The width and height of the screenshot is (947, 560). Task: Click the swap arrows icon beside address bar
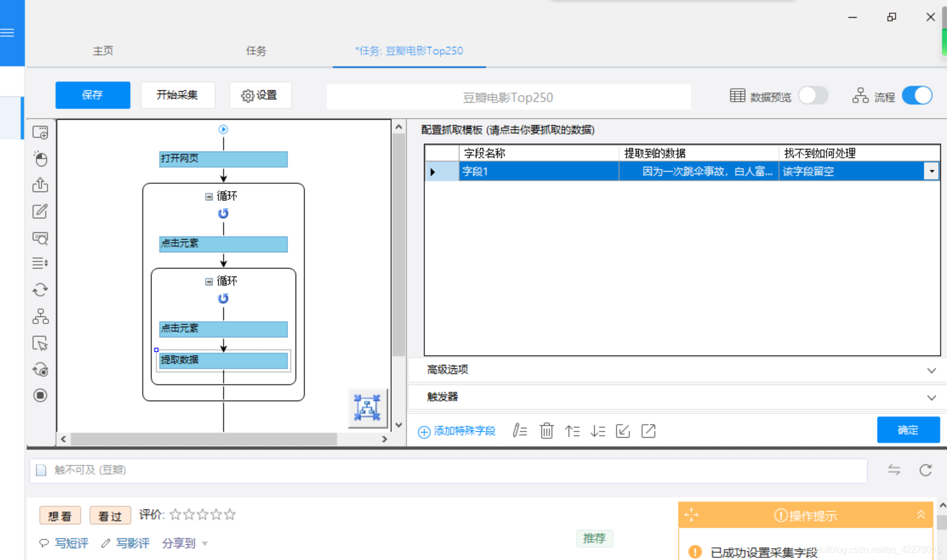pos(894,470)
